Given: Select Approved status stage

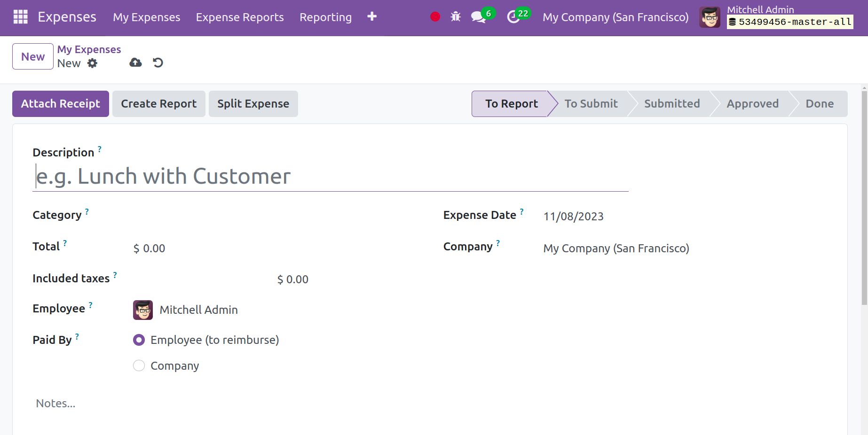Looking at the screenshot, I should 752,104.
